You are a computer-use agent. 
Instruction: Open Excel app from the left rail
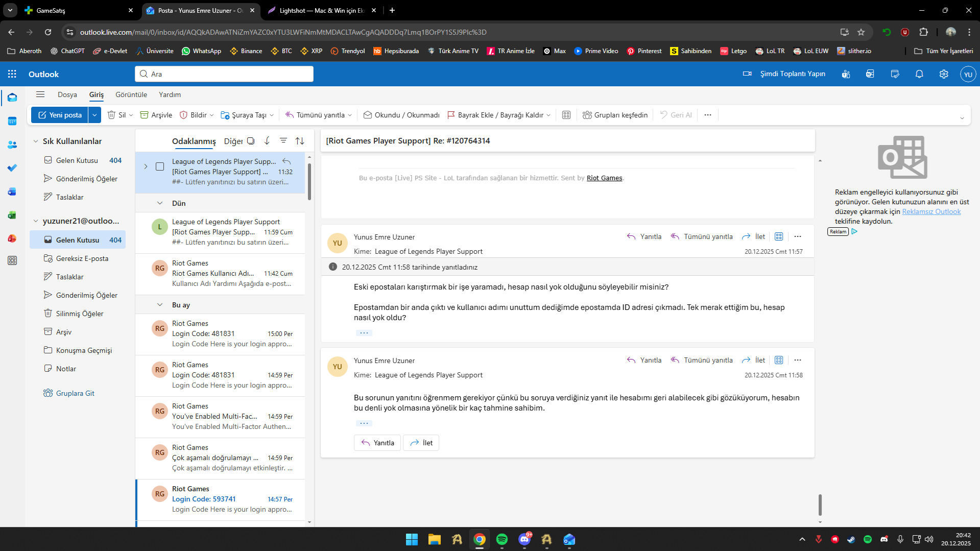pyautogui.click(x=12, y=215)
